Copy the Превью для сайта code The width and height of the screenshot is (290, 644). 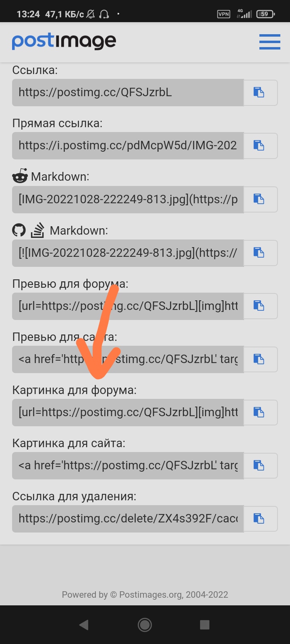[261, 359]
